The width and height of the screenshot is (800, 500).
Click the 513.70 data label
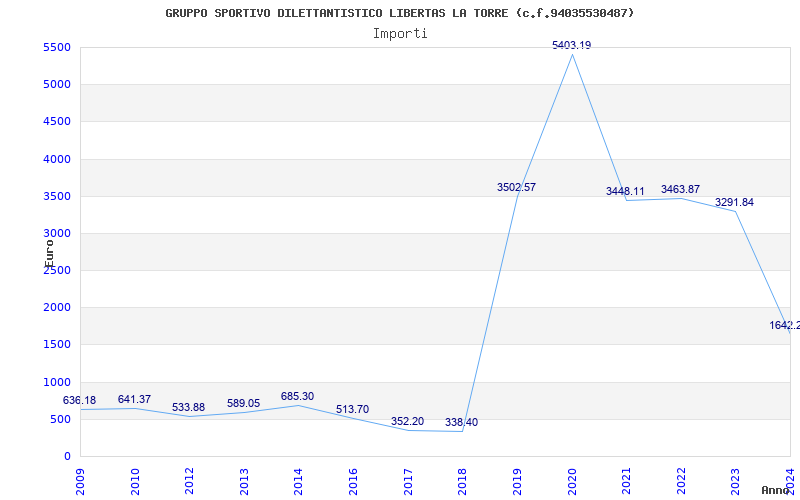pos(353,410)
